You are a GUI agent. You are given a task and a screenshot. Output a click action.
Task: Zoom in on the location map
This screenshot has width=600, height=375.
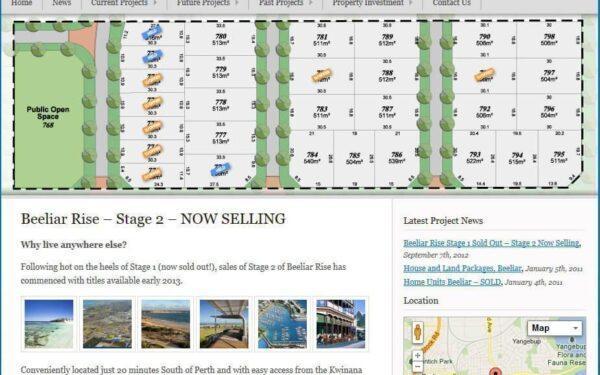coord(417,355)
